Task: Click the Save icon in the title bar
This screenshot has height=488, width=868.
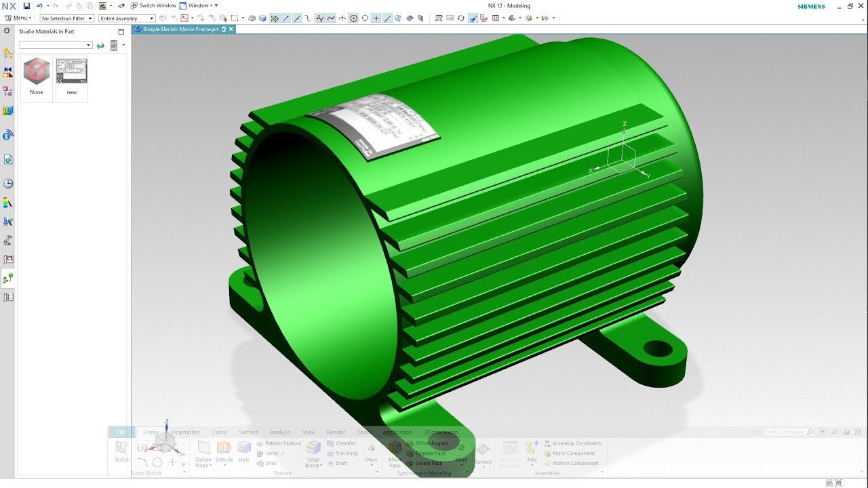Action: pyautogui.click(x=26, y=6)
